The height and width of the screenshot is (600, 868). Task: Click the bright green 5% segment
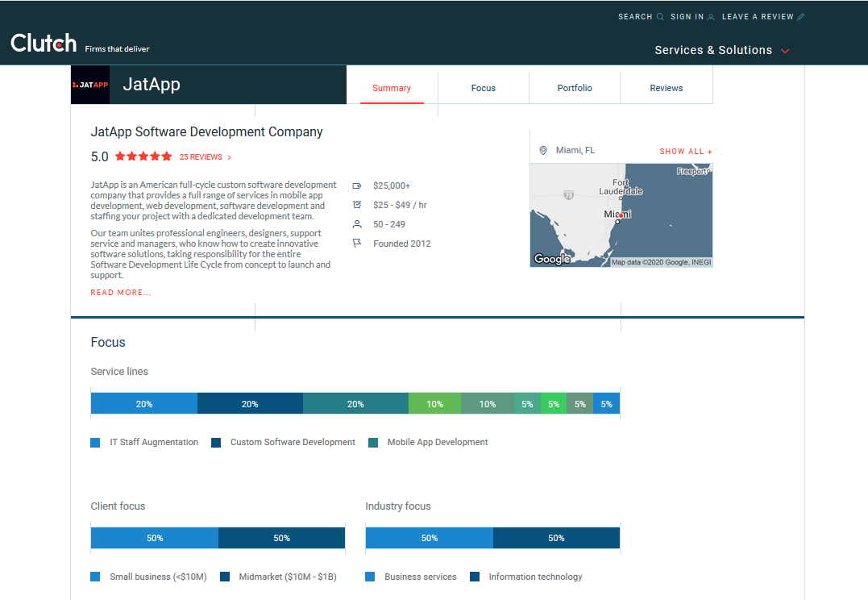554,404
